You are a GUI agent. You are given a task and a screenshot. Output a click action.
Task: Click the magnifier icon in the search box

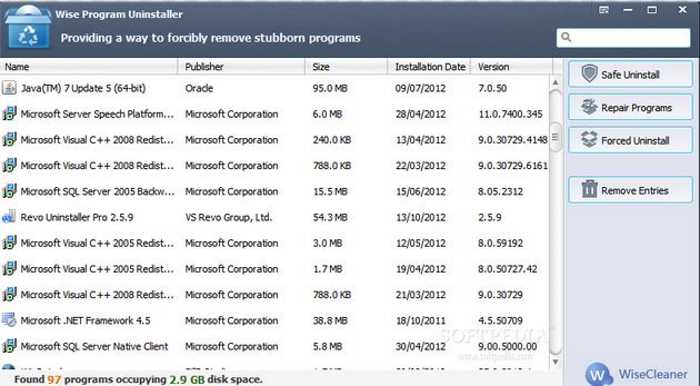coord(566,37)
